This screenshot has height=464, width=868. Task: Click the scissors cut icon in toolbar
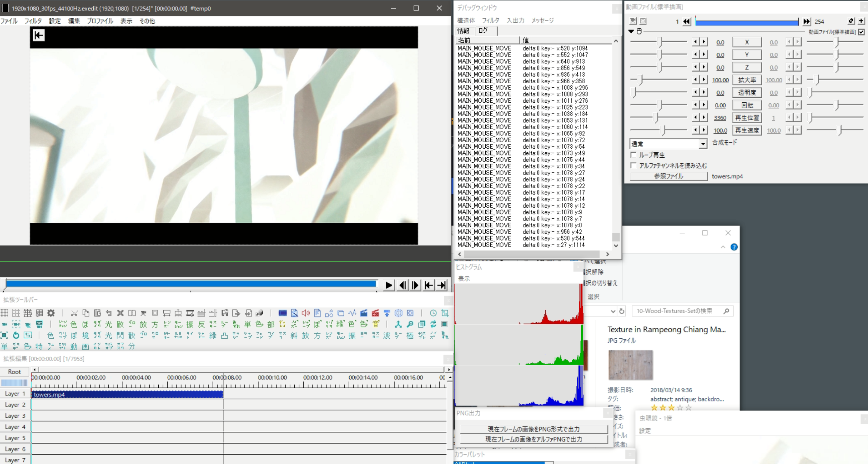click(74, 313)
